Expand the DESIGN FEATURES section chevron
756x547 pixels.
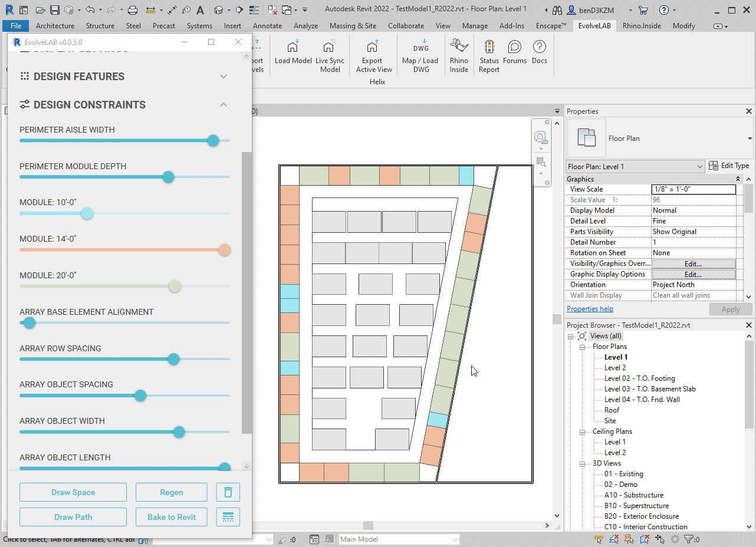click(223, 77)
